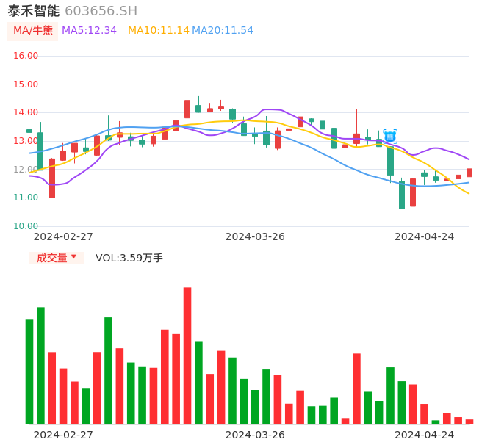Click the 16.00 price axis label

26,56
